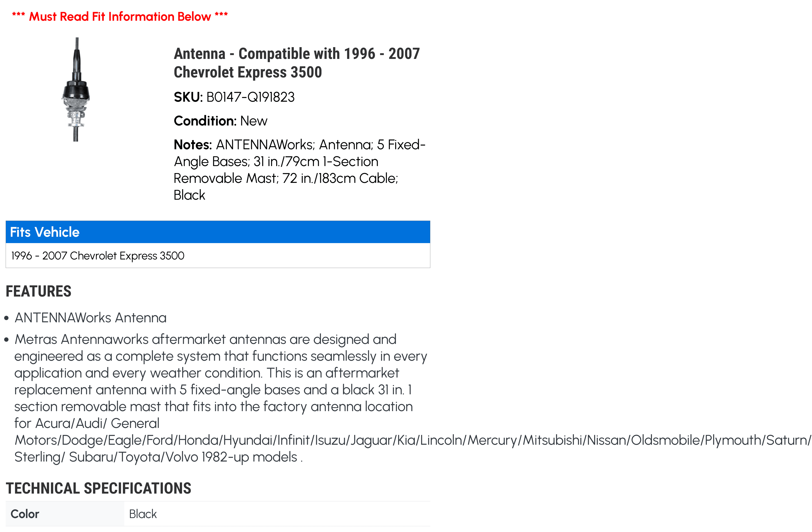Click the Notes label

[x=193, y=145]
